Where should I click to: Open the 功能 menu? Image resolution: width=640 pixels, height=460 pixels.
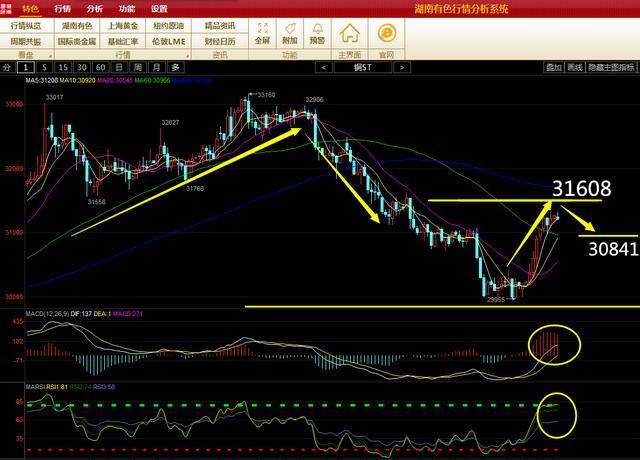click(127, 7)
